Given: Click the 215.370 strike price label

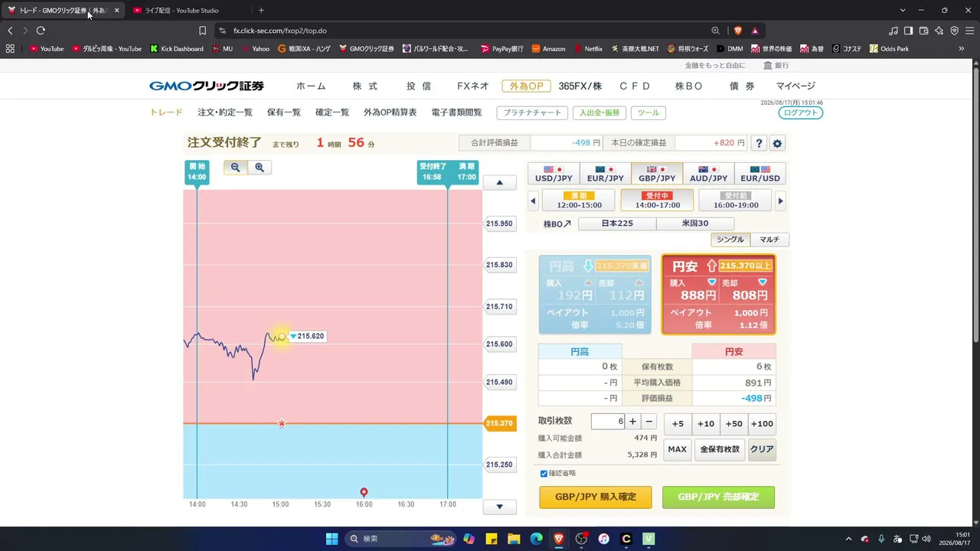Looking at the screenshot, I should (499, 423).
